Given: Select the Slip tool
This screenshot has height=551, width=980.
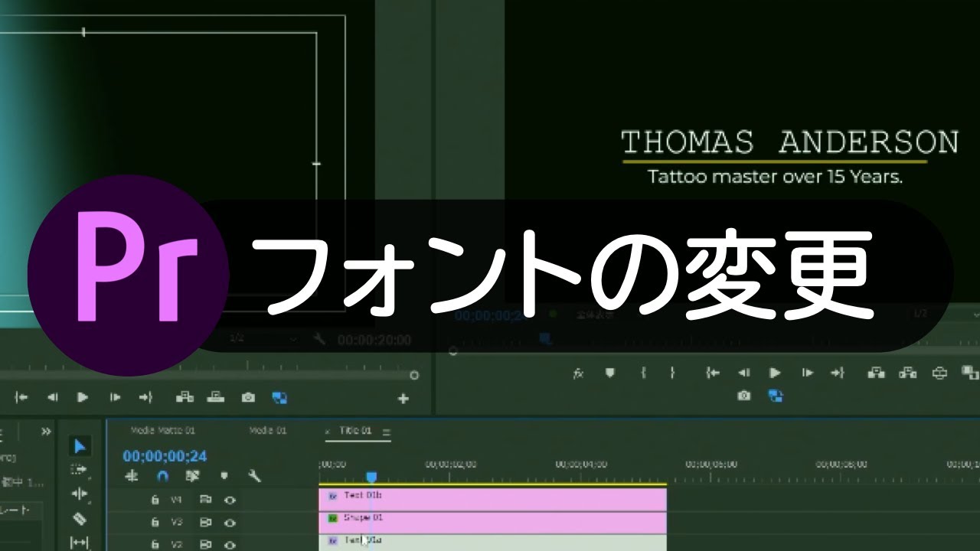Looking at the screenshot, I should (x=80, y=543).
